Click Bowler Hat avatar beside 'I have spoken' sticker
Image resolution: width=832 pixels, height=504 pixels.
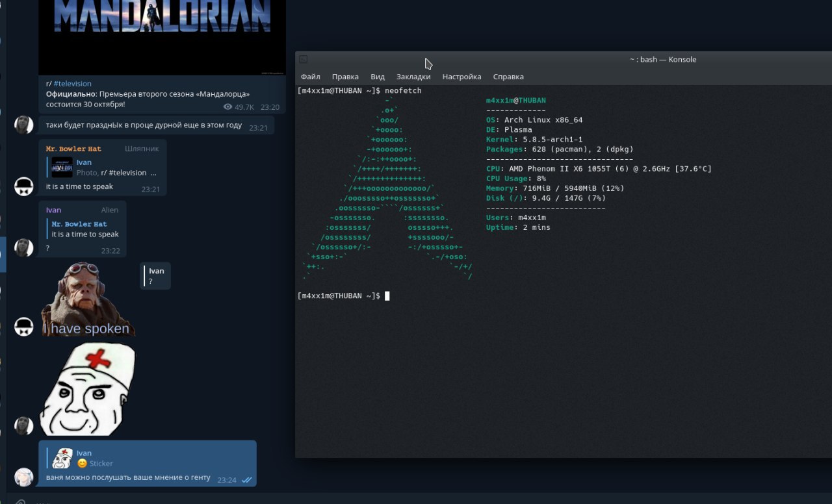click(24, 327)
